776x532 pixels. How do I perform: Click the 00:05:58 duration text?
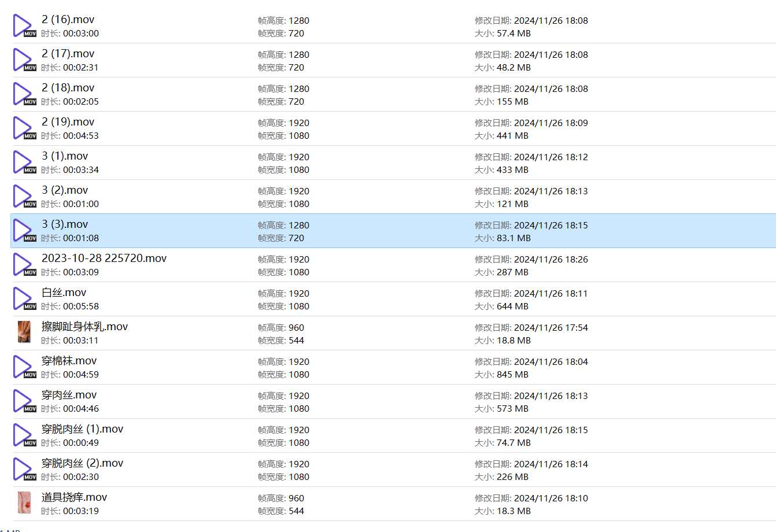tap(80, 306)
